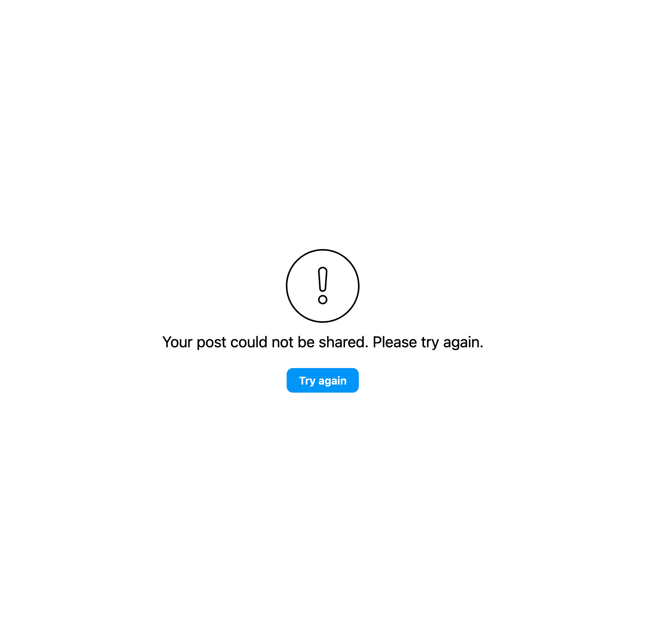This screenshot has height=644, width=647.
Task: Retry sharing via the blue button
Action: pyautogui.click(x=322, y=380)
